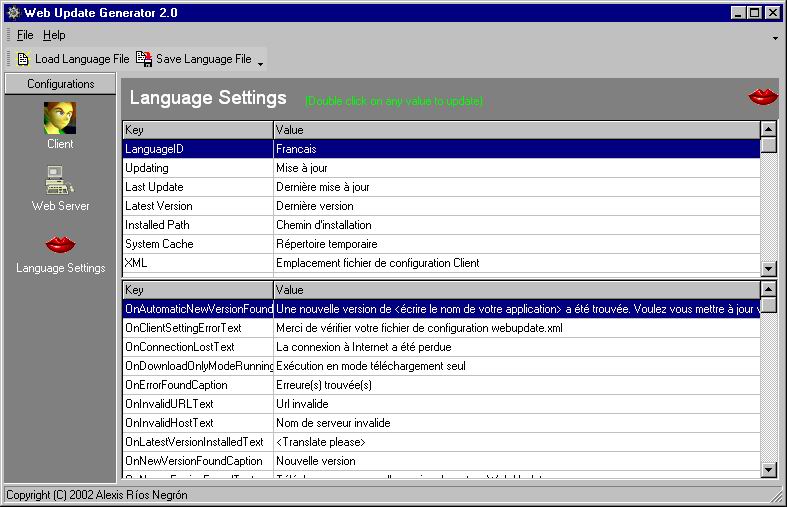Open the menu bar overflow arrow
The image size is (787, 507).
[x=775, y=38]
